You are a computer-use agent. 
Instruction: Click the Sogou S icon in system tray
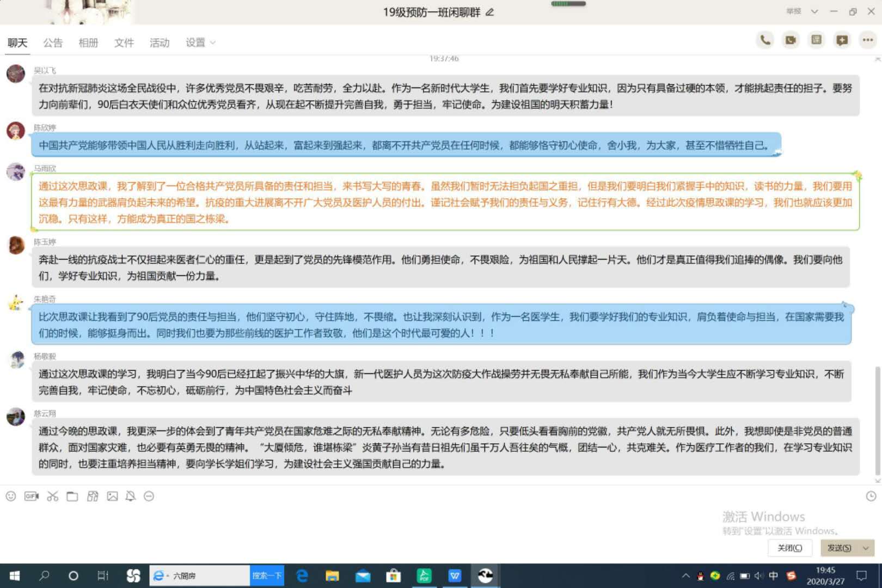[x=791, y=575]
